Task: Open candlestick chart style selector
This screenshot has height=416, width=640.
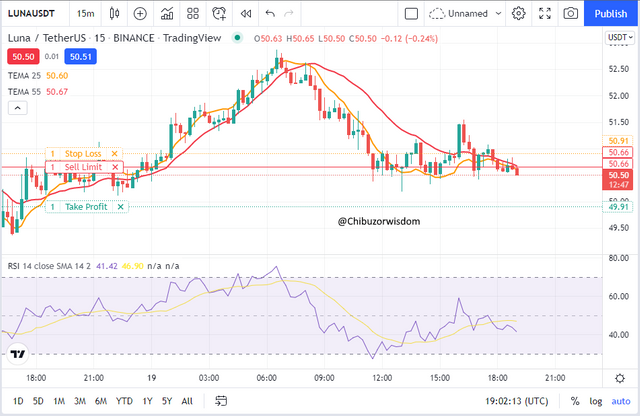Action: [x=115, y=13]
